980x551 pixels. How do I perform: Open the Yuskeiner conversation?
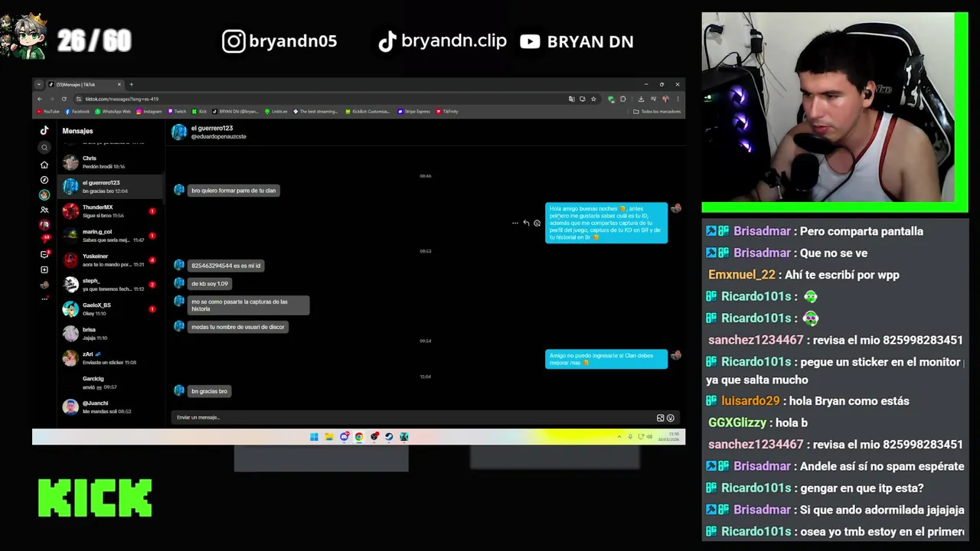coord(111,260)
